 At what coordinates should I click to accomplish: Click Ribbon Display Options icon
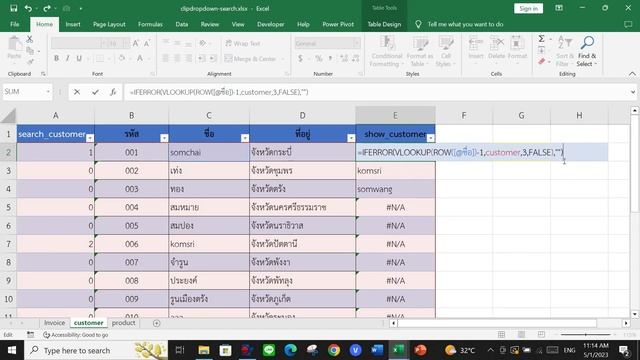[x=559, y=8]
